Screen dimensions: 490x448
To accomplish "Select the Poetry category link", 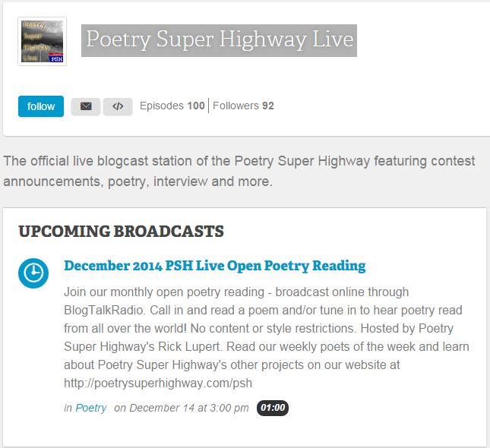I will click(x=91, y=408).
